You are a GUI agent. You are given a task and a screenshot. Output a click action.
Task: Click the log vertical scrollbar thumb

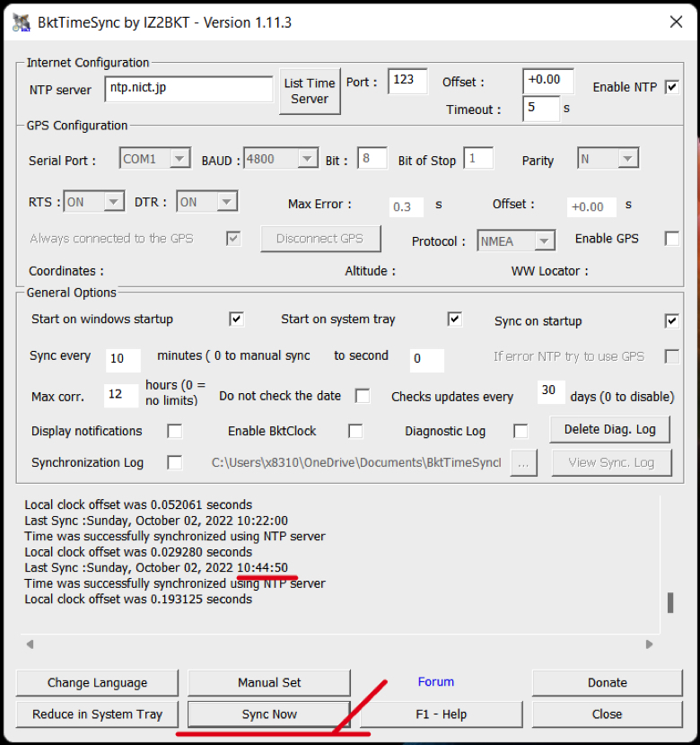click(670, 602)
